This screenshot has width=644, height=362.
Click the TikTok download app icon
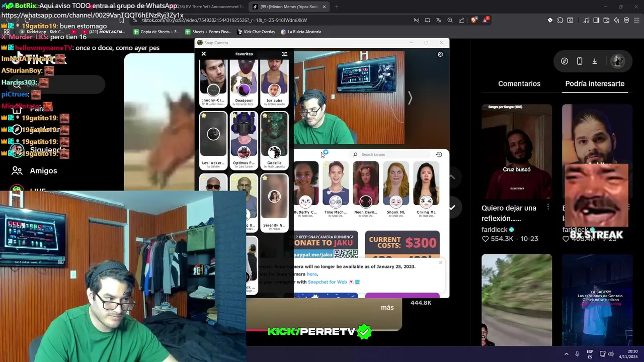595,61
